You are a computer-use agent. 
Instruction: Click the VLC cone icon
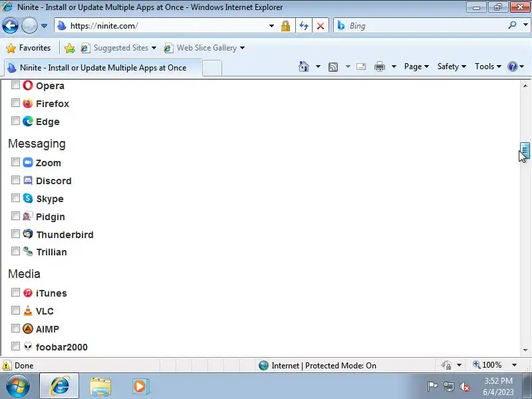(x=28, y=311)
